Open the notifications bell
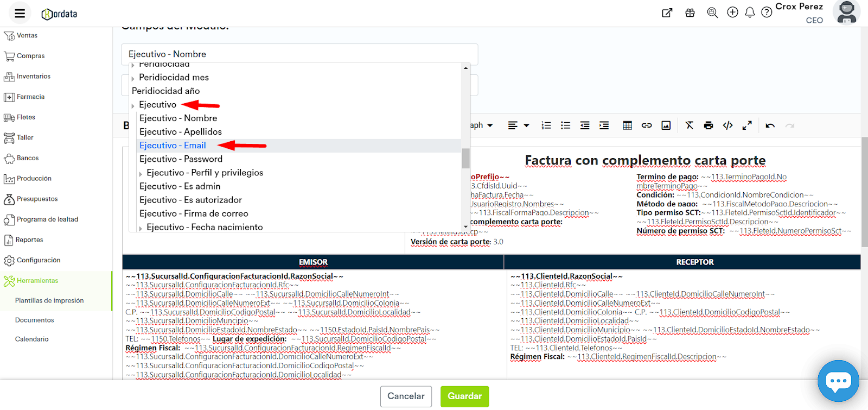 click(750, 12)
